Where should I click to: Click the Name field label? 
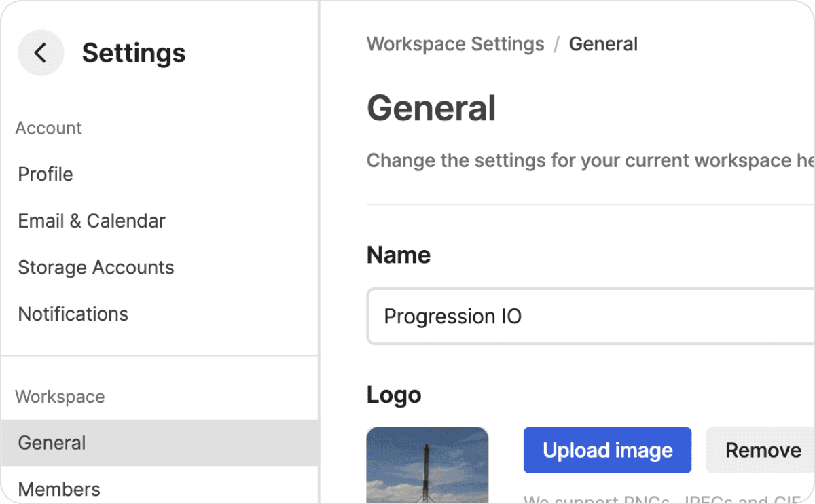(399, 255)
